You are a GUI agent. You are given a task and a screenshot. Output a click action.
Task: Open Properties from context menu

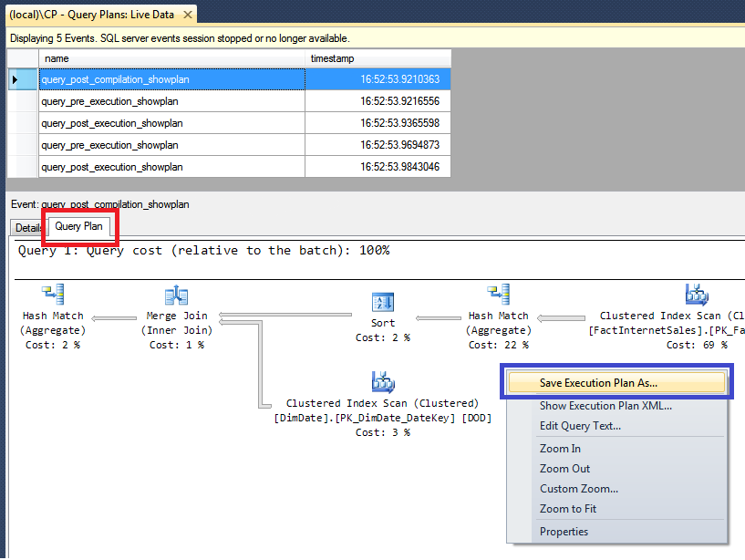tap(564, 532)
